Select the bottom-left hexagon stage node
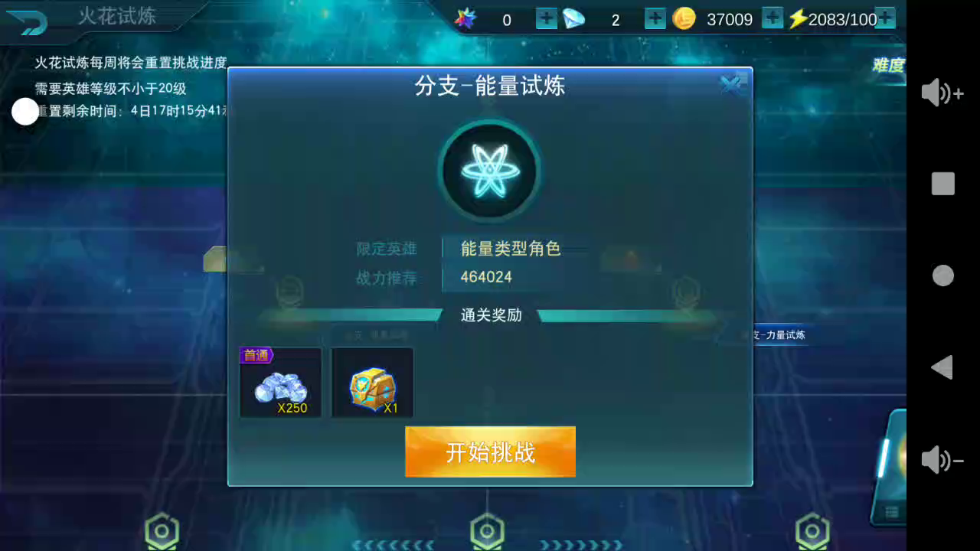Screen dimensions: 980x551 [162, 531]
